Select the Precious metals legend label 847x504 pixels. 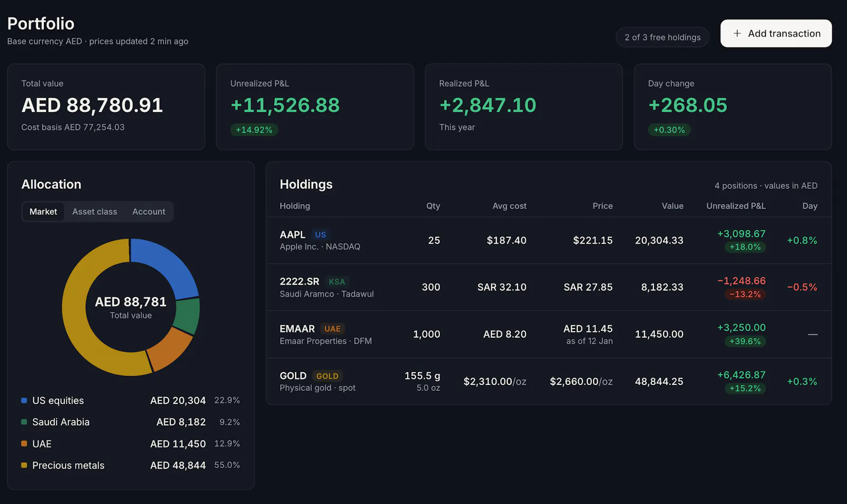click(68, 465)
